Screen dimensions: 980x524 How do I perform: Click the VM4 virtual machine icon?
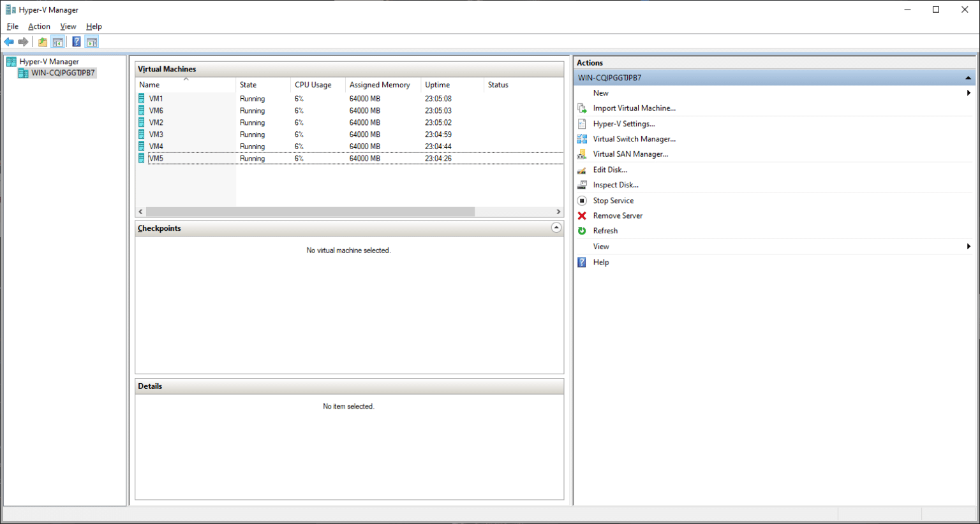click(142, 147)
